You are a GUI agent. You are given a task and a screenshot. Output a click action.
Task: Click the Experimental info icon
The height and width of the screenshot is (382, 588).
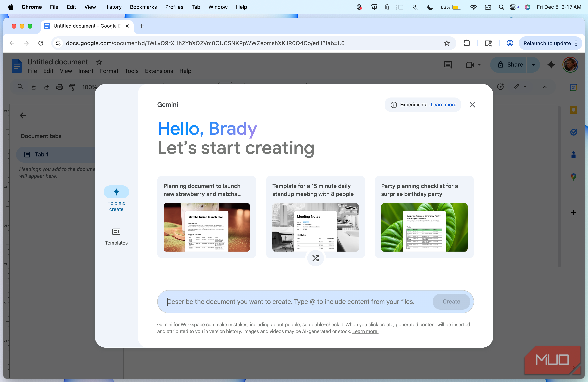394,105
